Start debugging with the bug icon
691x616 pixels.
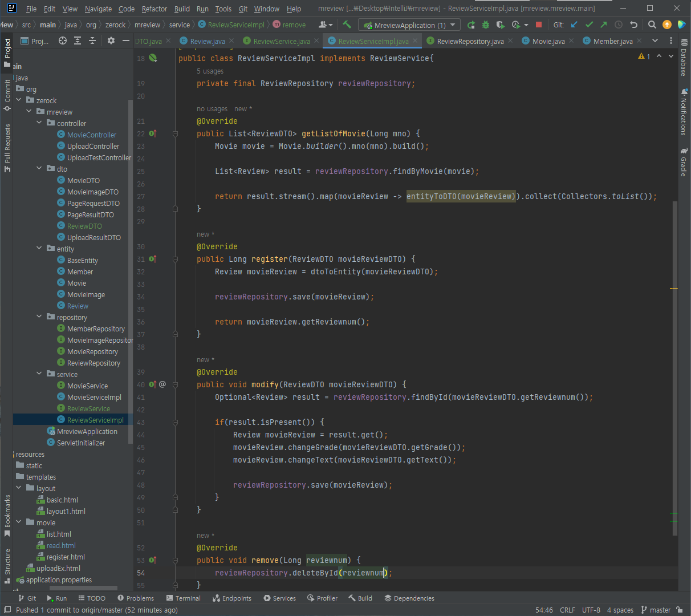(x=486, y=25)
